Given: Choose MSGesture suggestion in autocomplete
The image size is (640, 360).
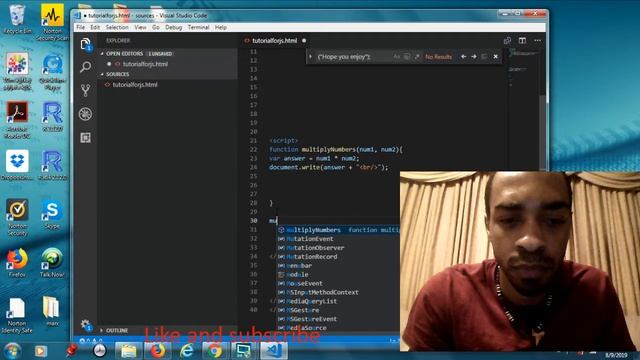Looking at the screenshot, I should click(339, 310).
